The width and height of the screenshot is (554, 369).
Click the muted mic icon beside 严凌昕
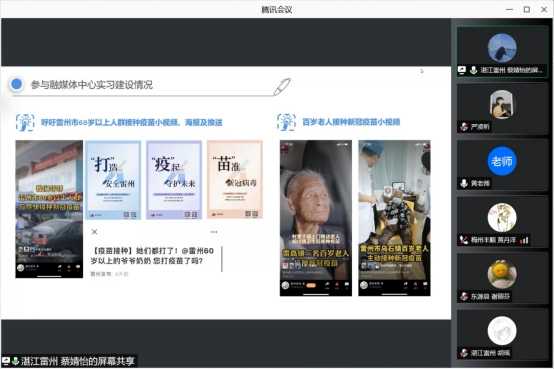tap(464, 127)
